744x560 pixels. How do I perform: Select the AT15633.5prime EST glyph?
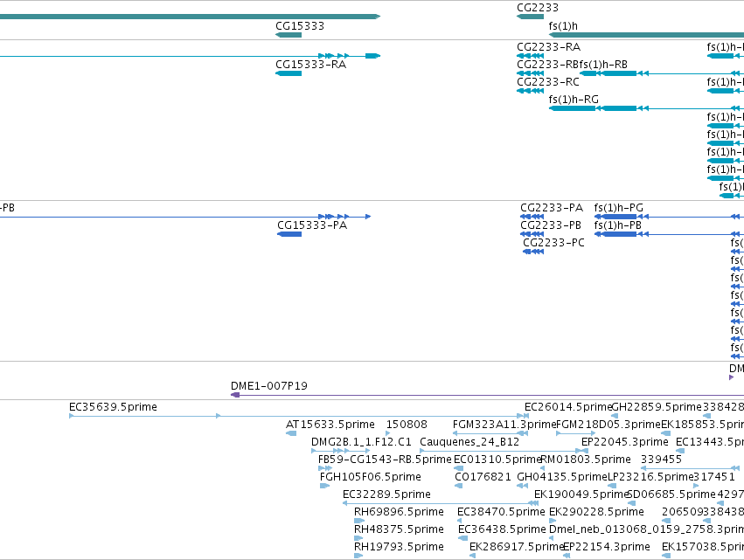(291, 433)
